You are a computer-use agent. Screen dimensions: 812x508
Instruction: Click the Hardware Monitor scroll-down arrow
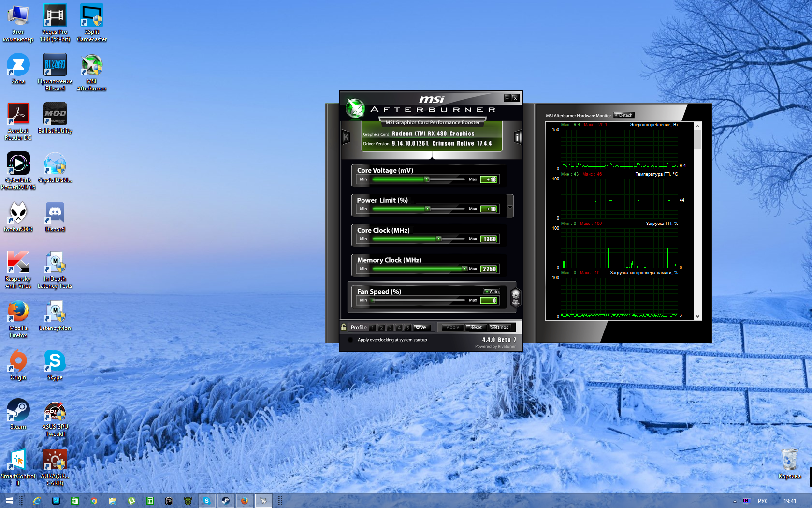(x=697, y=316)
